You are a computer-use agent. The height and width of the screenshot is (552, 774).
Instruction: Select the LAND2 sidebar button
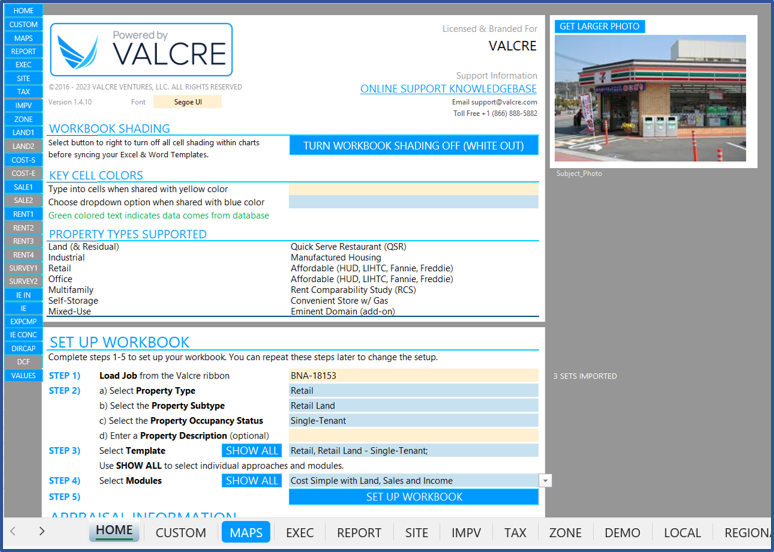point(23,146)
